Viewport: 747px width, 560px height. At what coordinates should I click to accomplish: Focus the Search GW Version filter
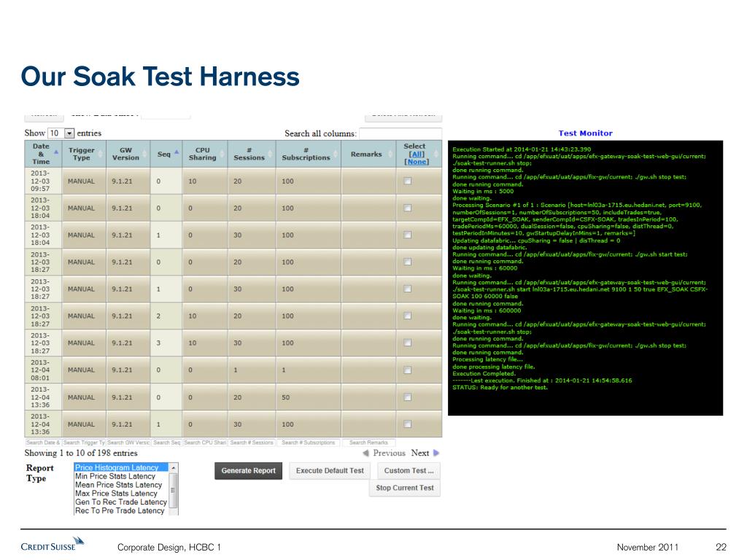pyautogui.click(x=128, y=443)
